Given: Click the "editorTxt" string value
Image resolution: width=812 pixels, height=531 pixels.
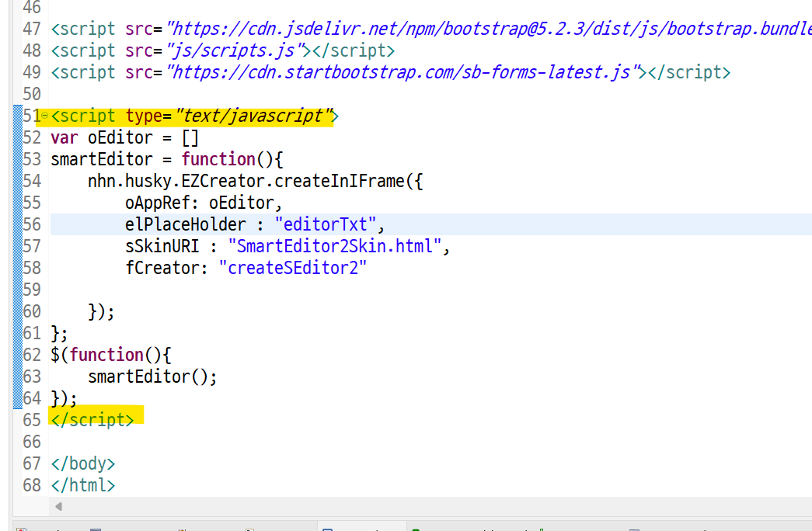Looking at the screenshot, I should point(326,224).
